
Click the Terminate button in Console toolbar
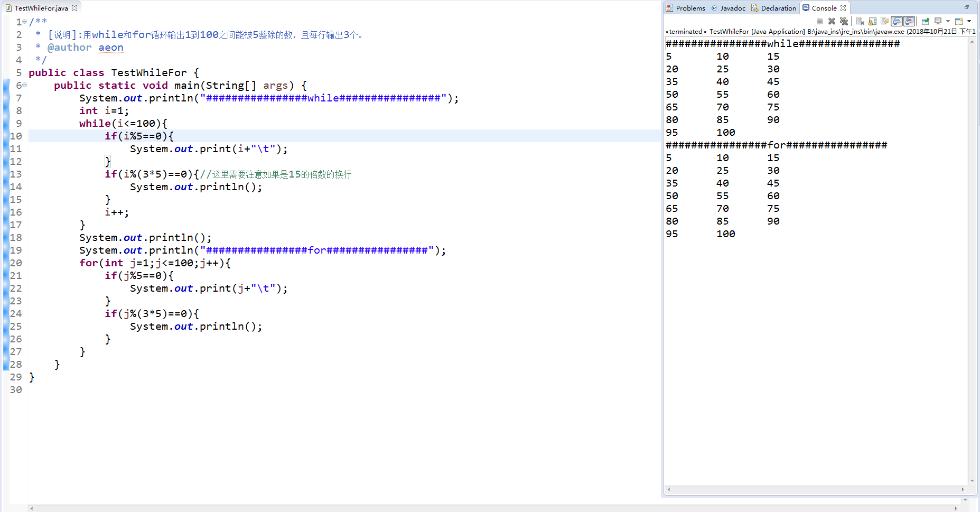click(819, 21)
